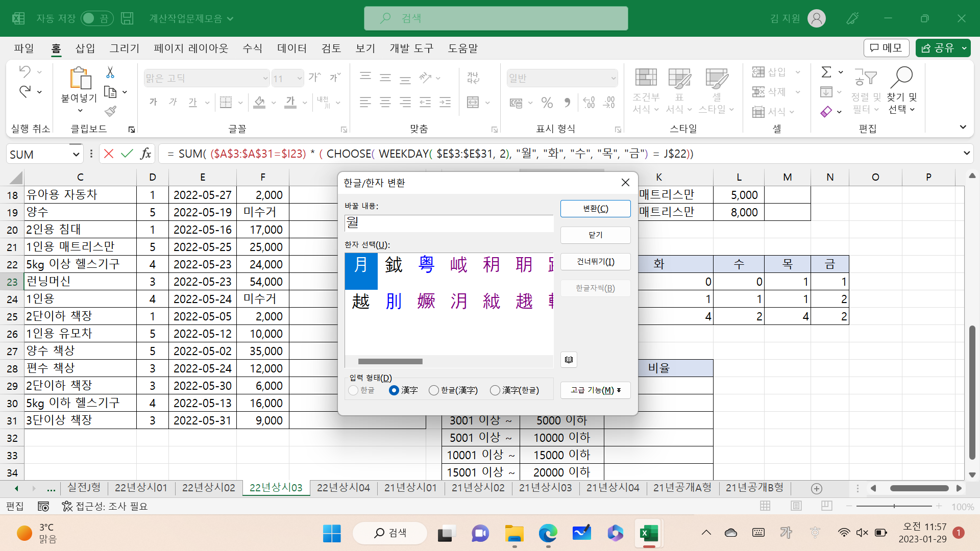Click the formula enter checkmark icon
Image resolution: width=980 pixels, height=551 pixels.
[127, 154]
